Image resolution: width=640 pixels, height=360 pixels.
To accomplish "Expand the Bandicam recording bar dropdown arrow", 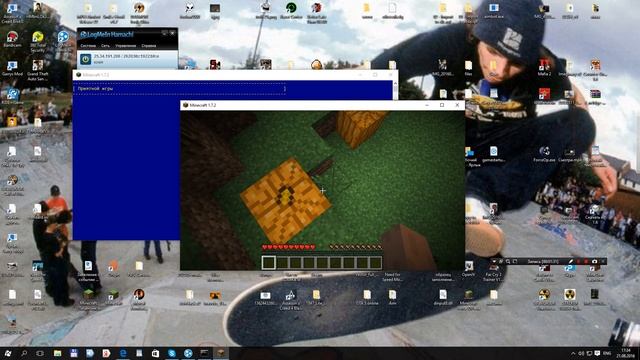I will coord(494,262).
